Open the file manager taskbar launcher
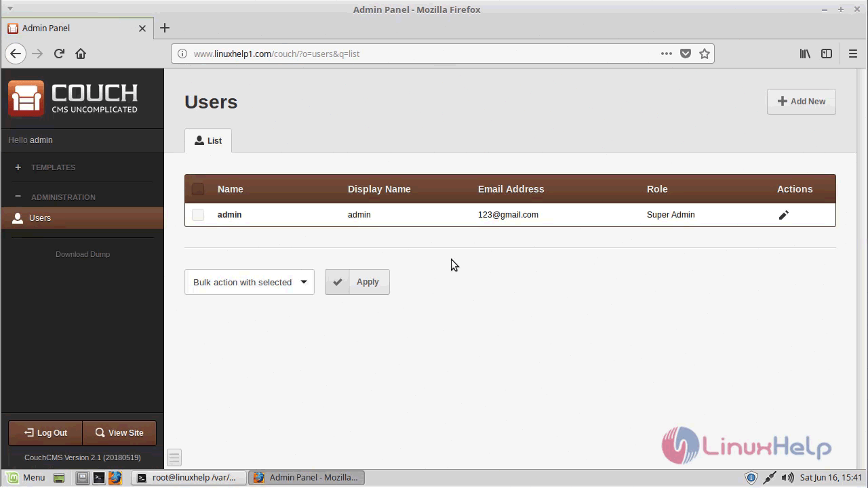868x488 pixels. point(82,478)
